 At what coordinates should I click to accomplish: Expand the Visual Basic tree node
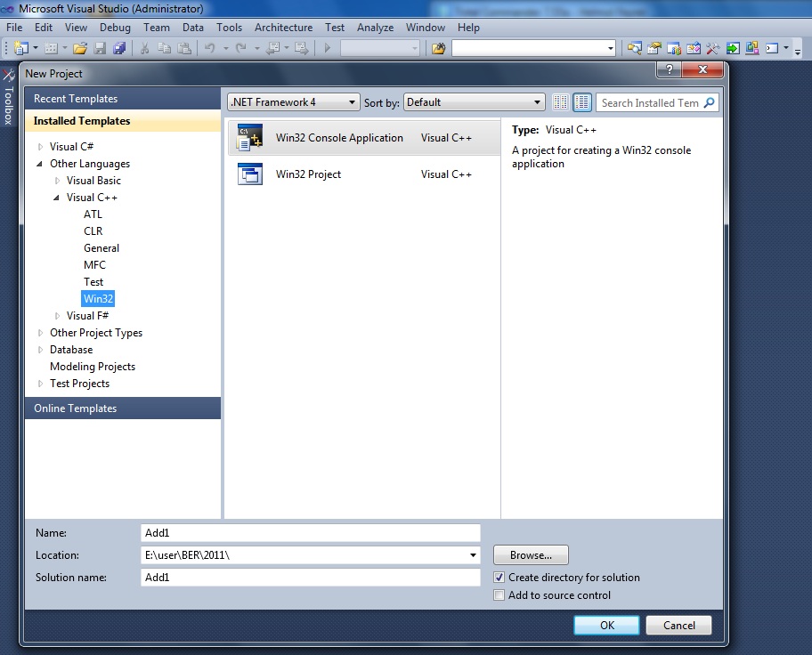pos(57,181)
